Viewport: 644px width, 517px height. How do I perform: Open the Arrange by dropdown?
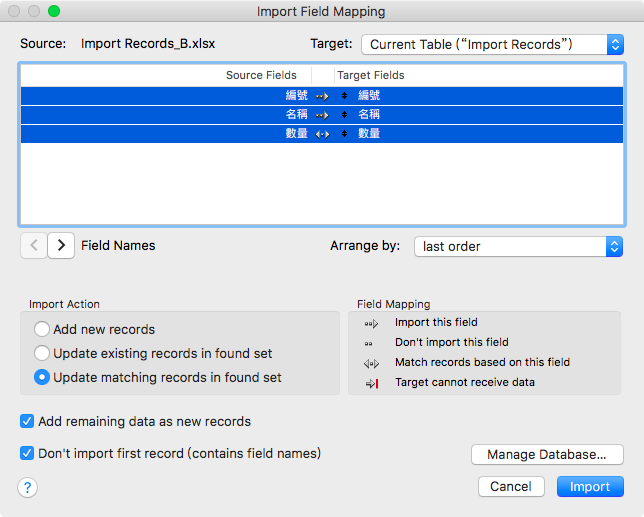pos(518,246)
